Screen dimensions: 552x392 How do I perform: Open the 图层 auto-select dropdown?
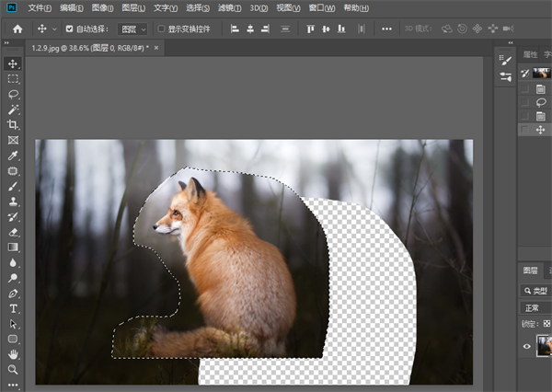click(132, 29)
